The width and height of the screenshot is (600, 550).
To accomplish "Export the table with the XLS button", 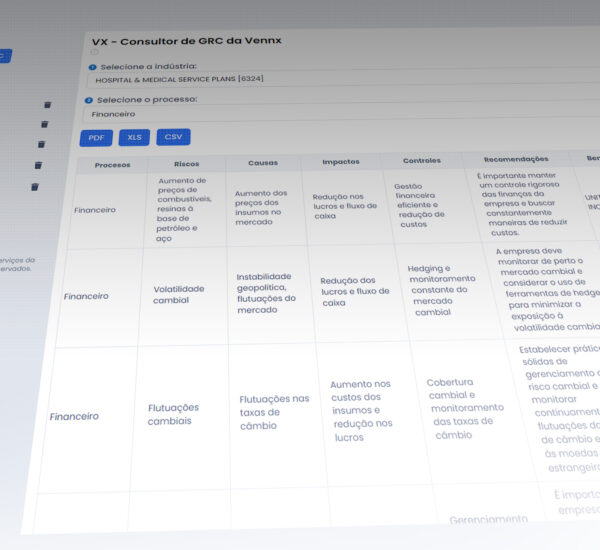I will point(134,137).
